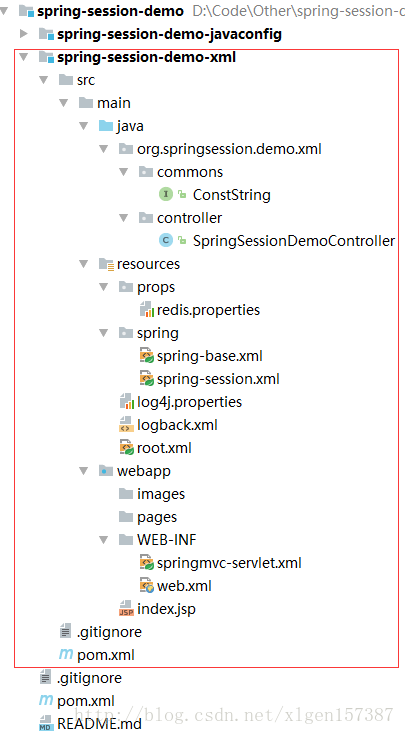
Task: Click the module .gitignore file icon
Action: [x=66, y=631]
